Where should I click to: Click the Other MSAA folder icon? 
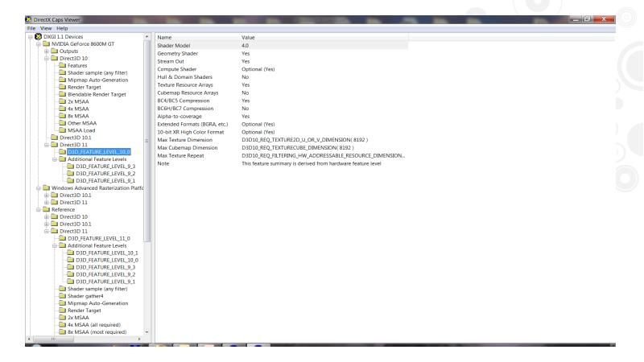[61, 123]
